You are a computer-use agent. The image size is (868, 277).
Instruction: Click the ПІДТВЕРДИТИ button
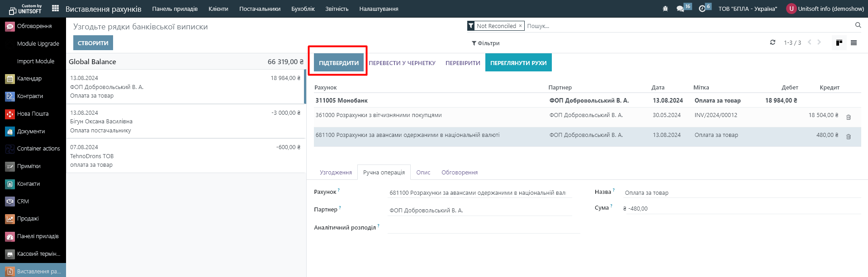(x=338, y=63)
